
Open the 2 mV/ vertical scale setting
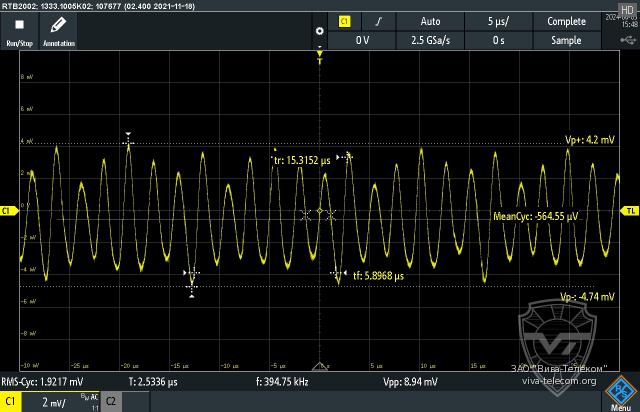(54, 401)
